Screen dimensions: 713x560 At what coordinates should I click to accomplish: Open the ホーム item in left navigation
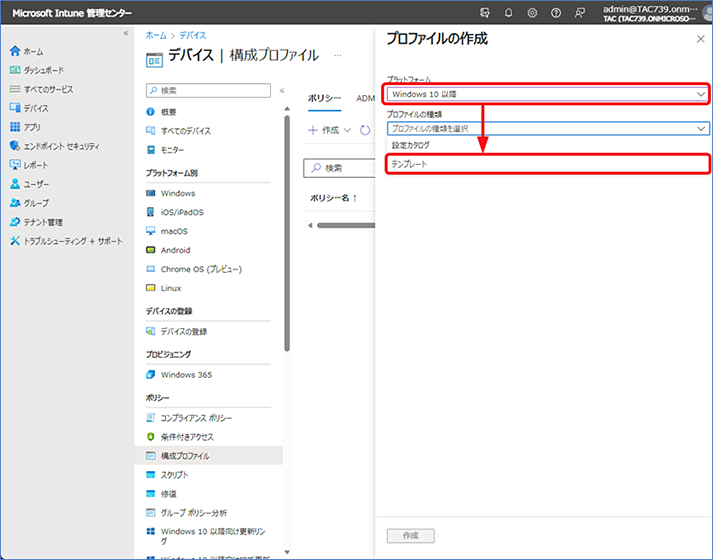click(x=26, y=51)
